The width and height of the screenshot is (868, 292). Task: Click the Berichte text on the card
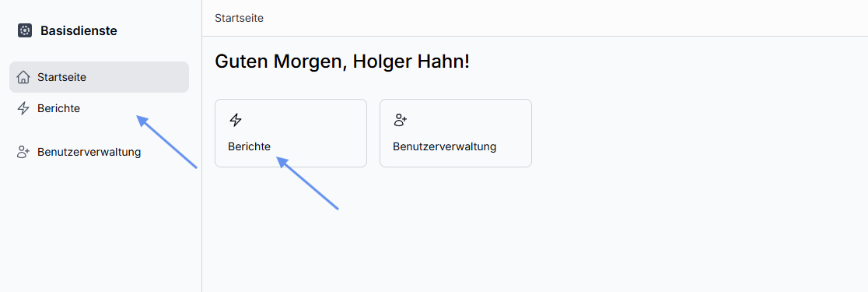pos(249,147)
